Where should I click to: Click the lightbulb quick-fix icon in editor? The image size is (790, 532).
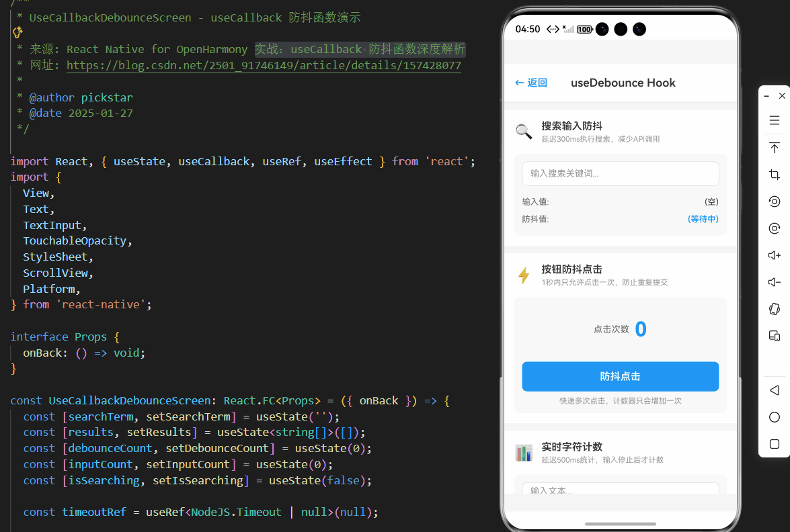(17, 33)
